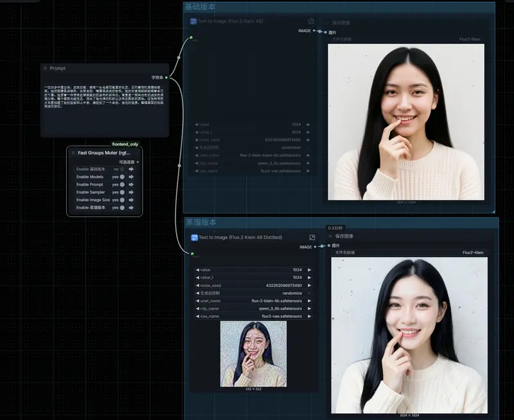This screenshot has width=514, height=420.
Task: Click the Prompt node collapse dot
Action: pos(45,68)
